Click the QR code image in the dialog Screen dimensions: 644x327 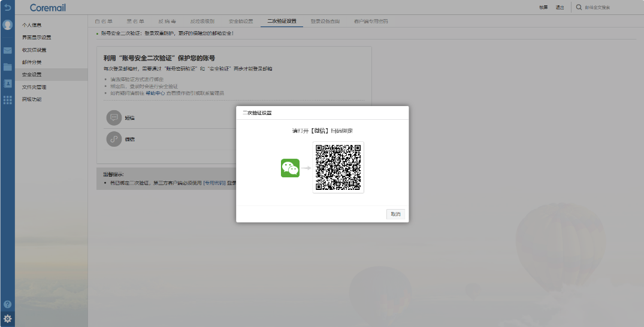click(x=338, y=167)
